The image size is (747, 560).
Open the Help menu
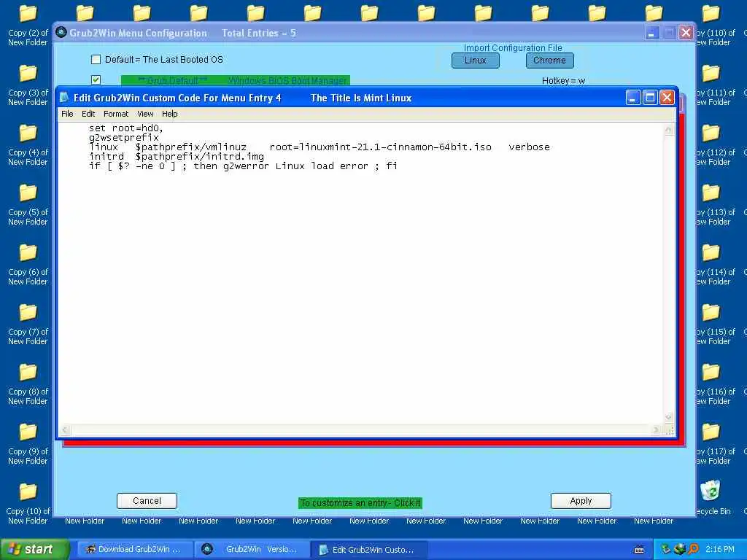[x=169, y=114]
